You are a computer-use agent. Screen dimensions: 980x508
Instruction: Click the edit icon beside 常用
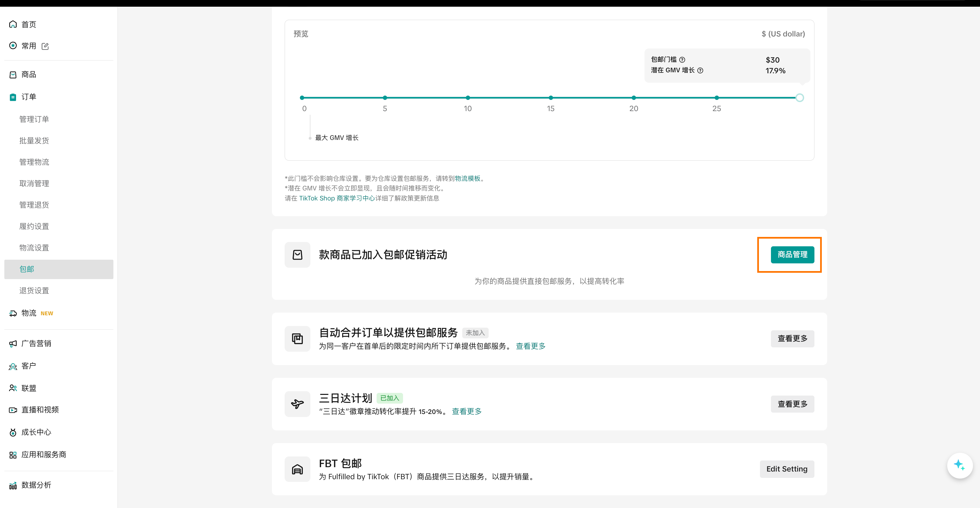click(x=45, y=47)
